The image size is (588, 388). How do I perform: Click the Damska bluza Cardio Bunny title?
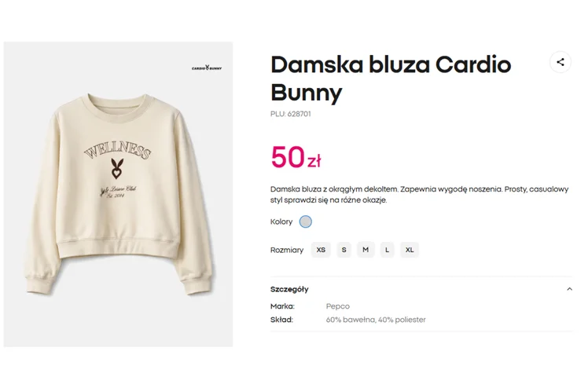tap(391, 78)
